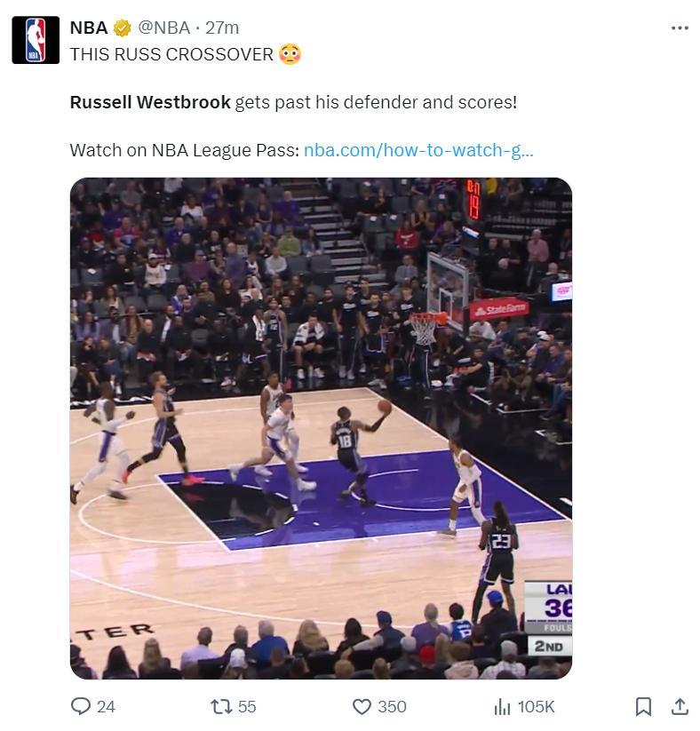The height and width of the screenshot is (731, 700).
Task: Click the bold Russell Westbrook text
Action: [150, 102]
